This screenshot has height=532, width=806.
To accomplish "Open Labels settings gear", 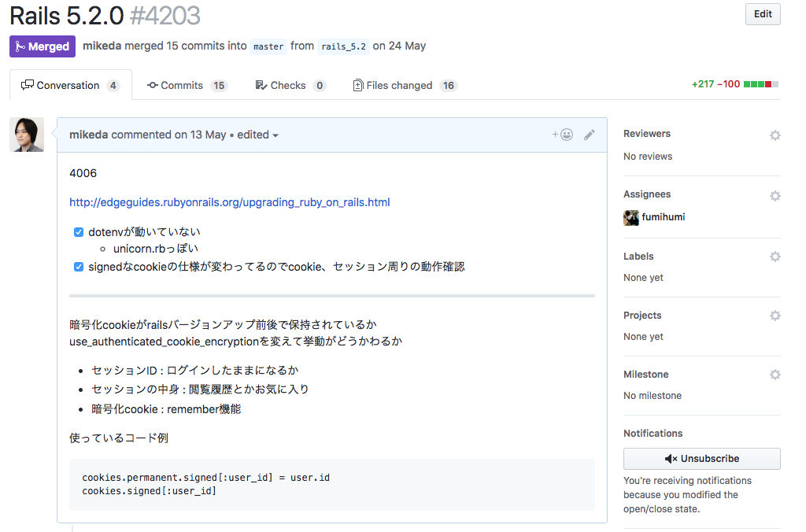I will tap(775, 257).
